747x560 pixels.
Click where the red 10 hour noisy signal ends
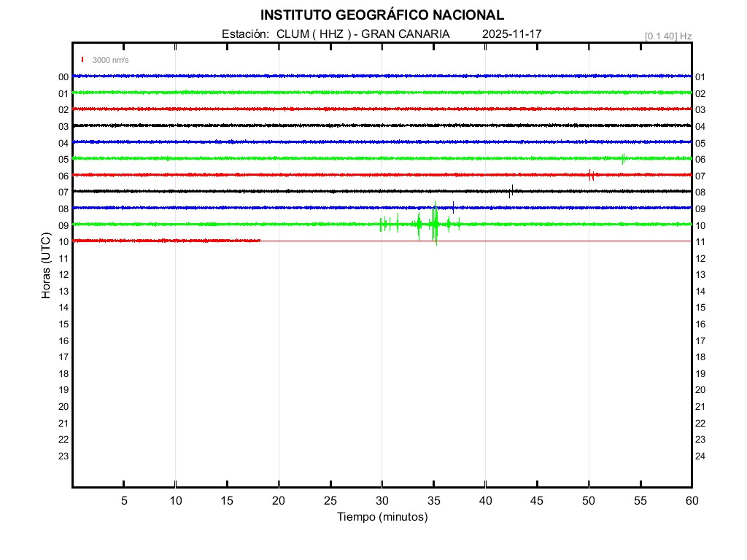(x=260, y=240)
